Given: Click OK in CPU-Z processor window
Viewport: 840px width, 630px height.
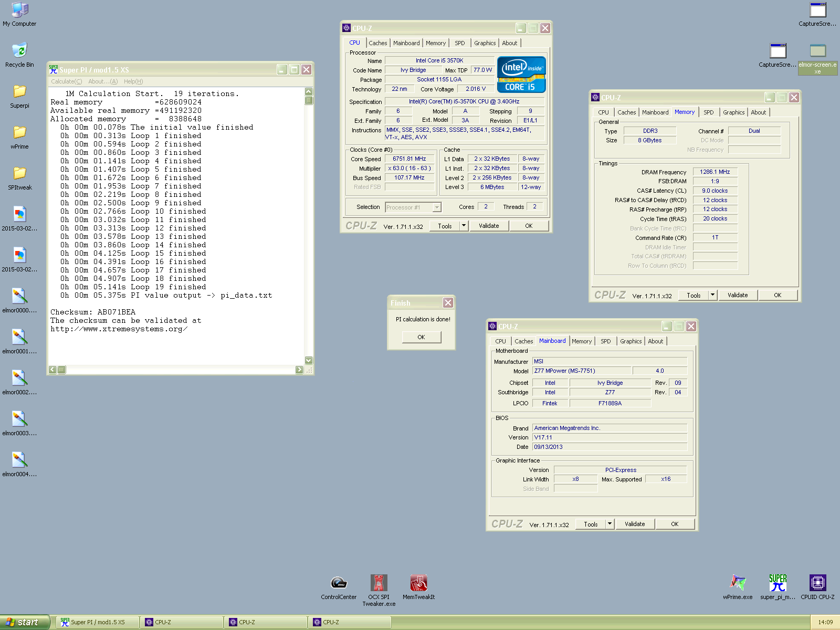Looking at the screenshot, I should point(529,226).
